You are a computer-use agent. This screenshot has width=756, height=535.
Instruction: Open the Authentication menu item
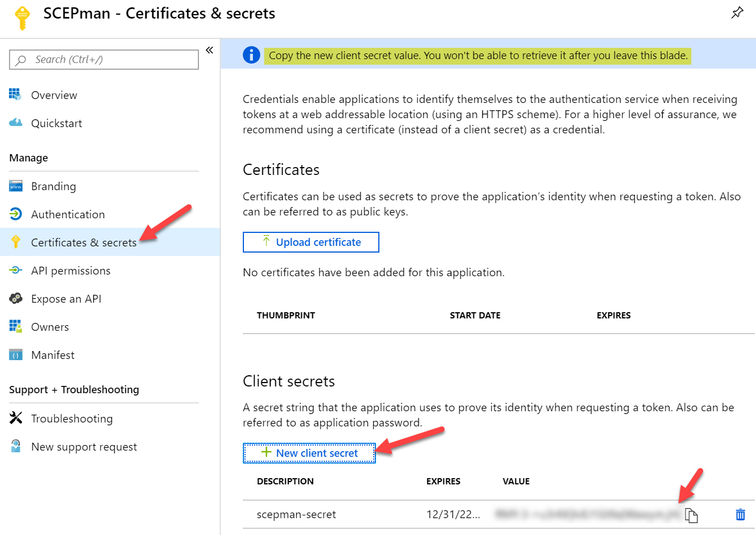coord(67,214)
